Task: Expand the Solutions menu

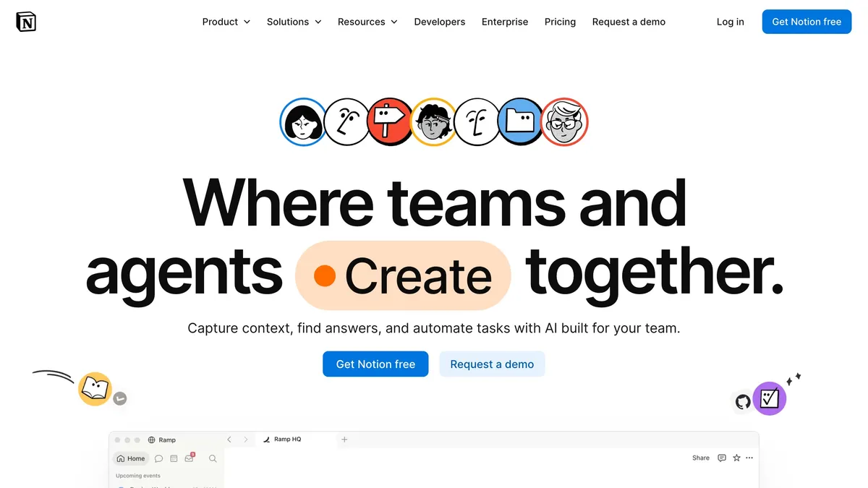Action: point(294,22)
